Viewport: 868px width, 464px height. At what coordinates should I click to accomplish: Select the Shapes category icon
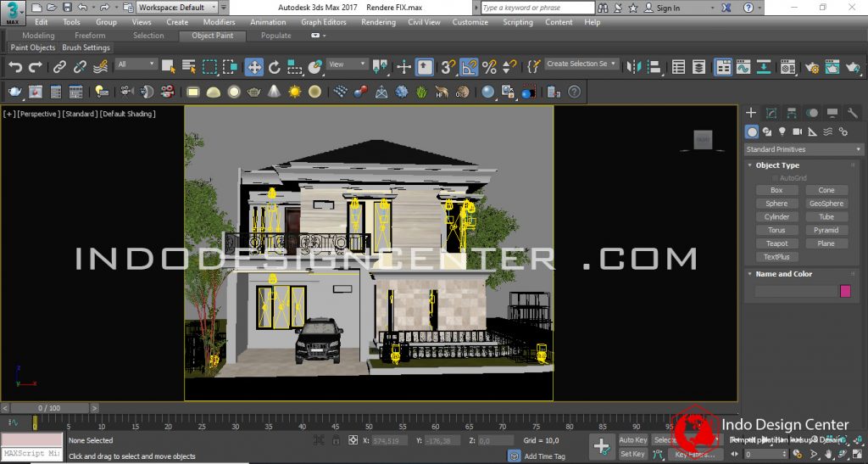point(766,131)
